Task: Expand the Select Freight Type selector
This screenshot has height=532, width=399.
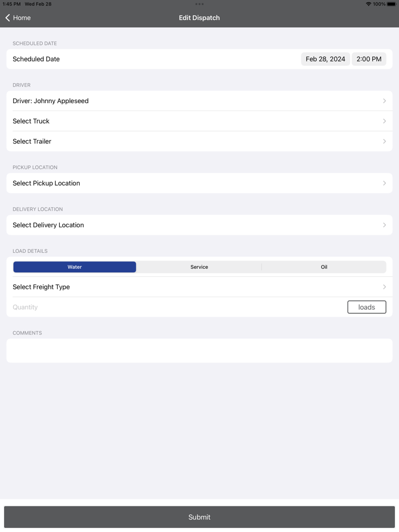Action: click(x=199, y=287)
